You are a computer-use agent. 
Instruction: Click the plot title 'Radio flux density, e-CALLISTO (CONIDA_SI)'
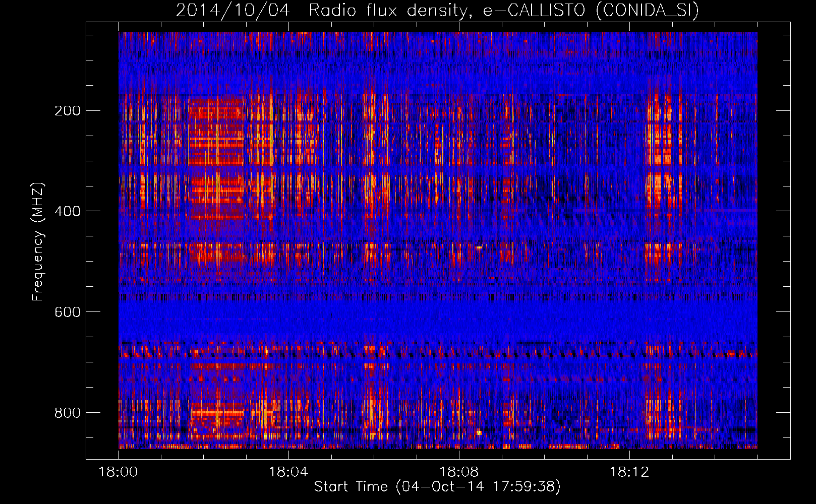click(504, 10)
